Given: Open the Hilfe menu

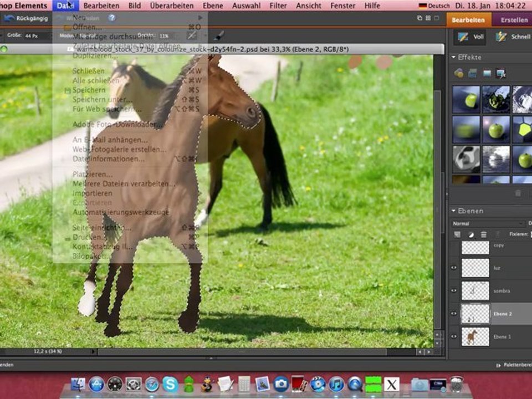Looking at the screenshot, I should (372, 6).
